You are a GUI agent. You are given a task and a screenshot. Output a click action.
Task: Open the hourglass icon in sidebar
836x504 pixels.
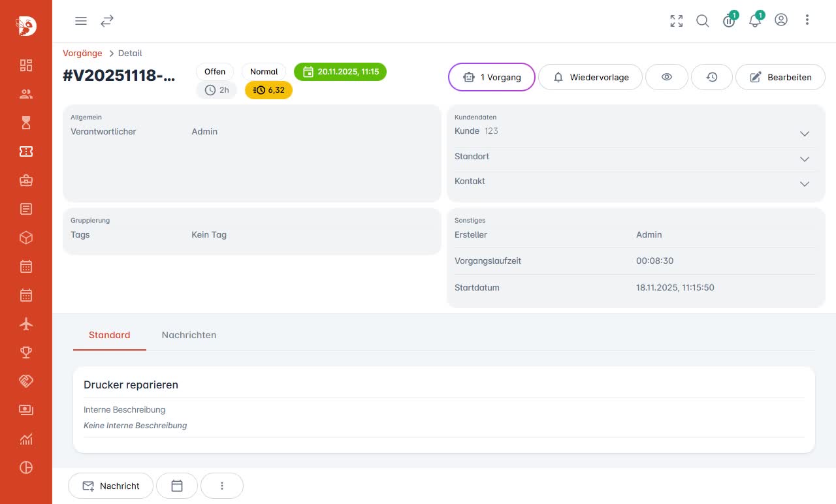pyautogui.click(x=26, y=123)
